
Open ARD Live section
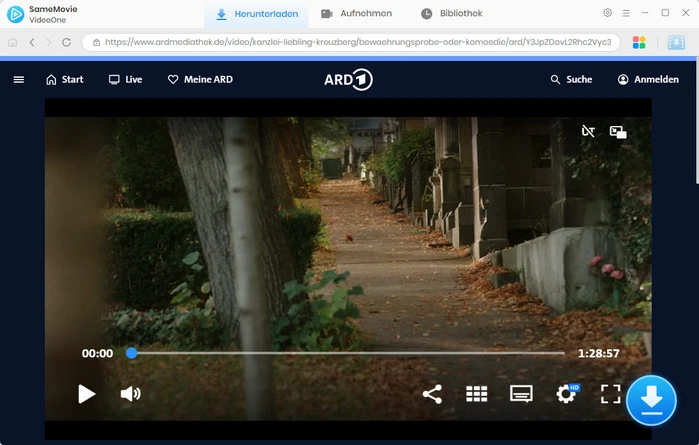pyautogui.click(x=125, y=80)
